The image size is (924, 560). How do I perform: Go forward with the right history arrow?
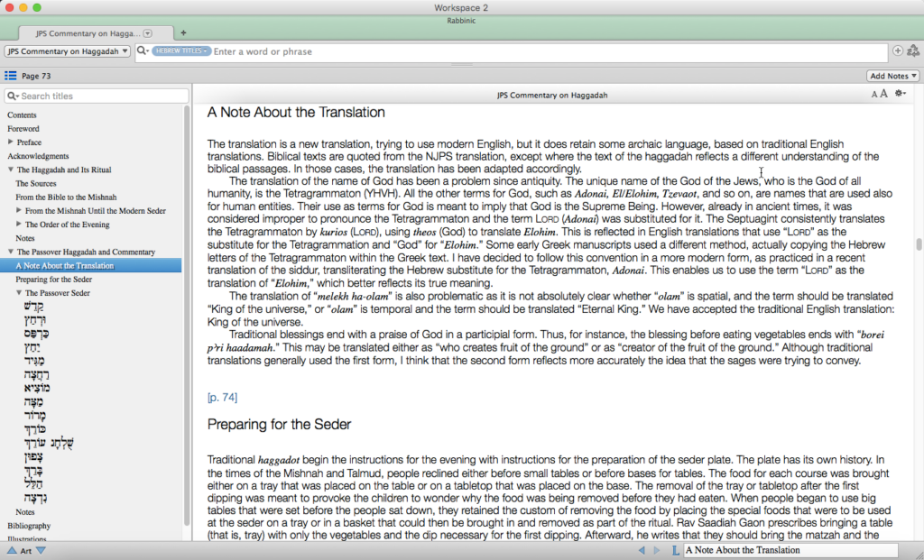tap(657, 550)
